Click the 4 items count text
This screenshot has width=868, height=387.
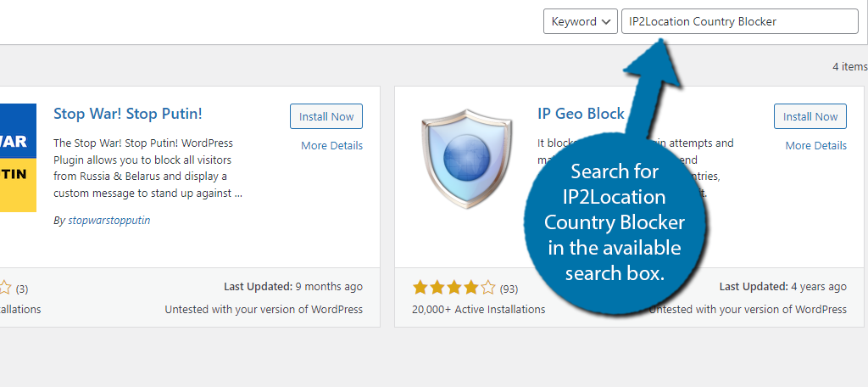pyautogui.click(x=849, y=66)
